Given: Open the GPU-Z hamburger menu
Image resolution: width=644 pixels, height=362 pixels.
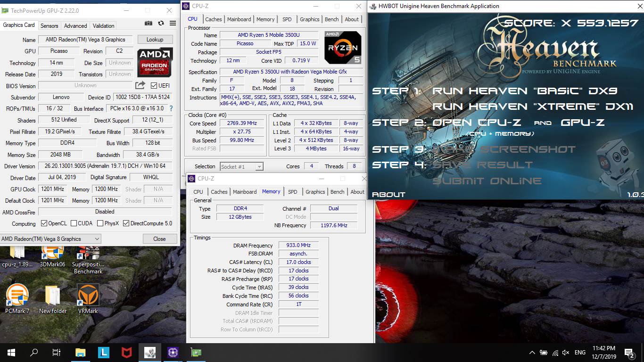Looking at the screenshot, I should point(173,23).
